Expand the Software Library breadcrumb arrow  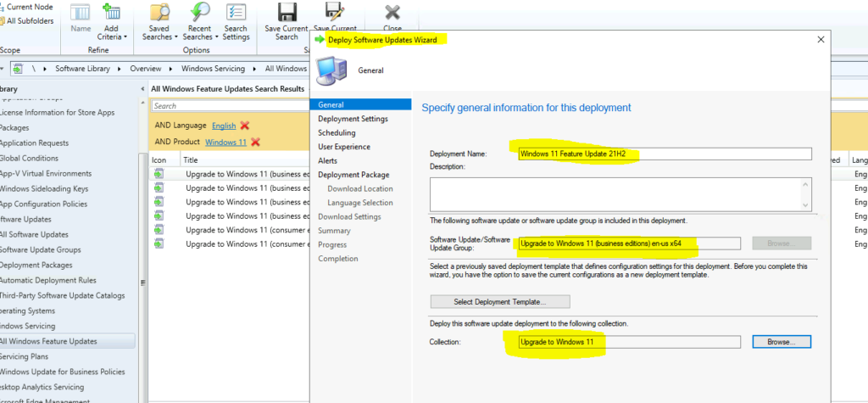tap(120, 69)
